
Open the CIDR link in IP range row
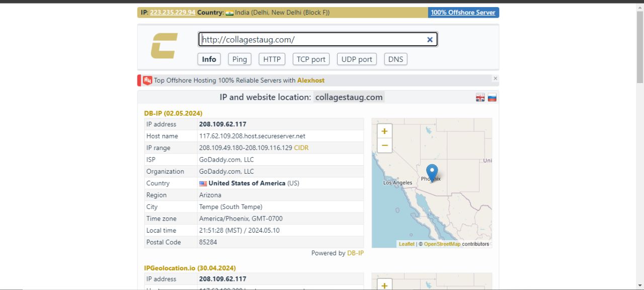click(301, 148)
